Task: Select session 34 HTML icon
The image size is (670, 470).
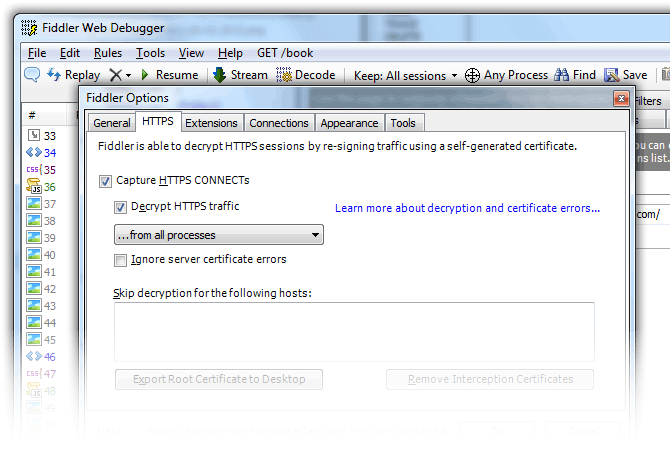Action: coord(34,152)
